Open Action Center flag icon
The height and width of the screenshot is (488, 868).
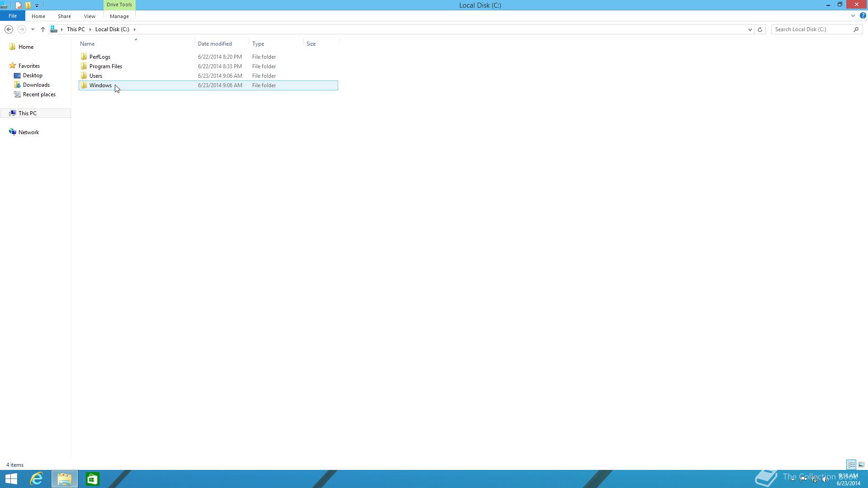[804, 479]
